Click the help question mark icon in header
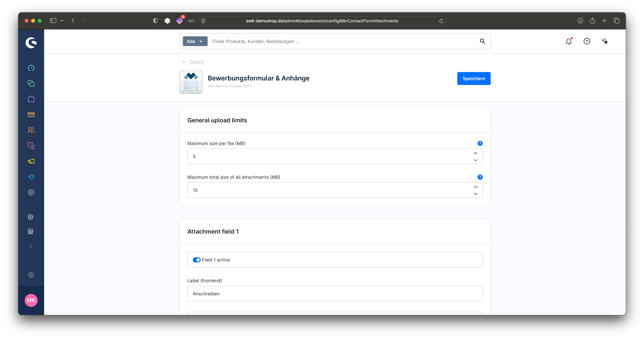Viewport: 644px width, 339px height. click(587, 41)
